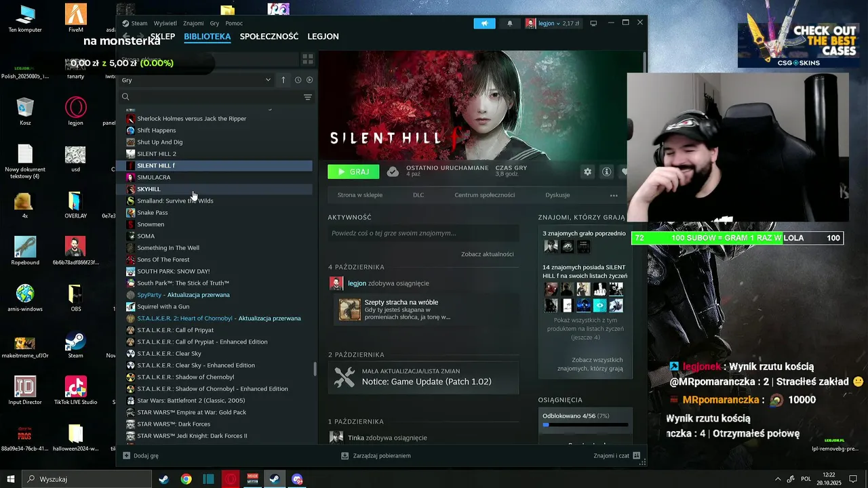The width and height of the screenshot is (868, 488).
Task: Click the green GRAJ play button
Action: click(353, 171)
